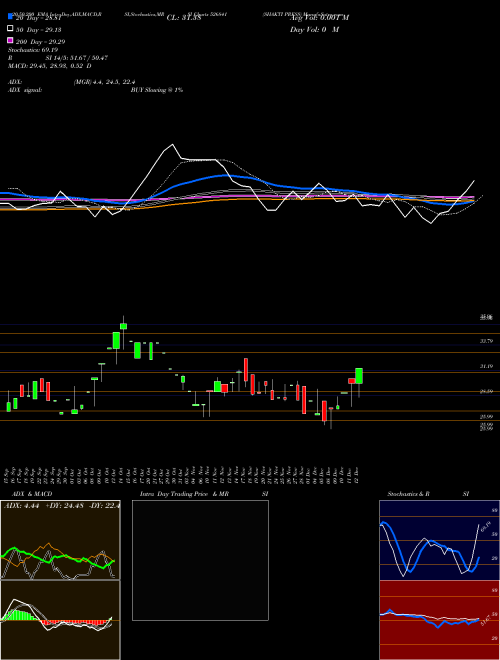This screenshot has width=500, height=660.
Task: Click the tallest green candlestick at the October peak
Action: tap(116, 341)
